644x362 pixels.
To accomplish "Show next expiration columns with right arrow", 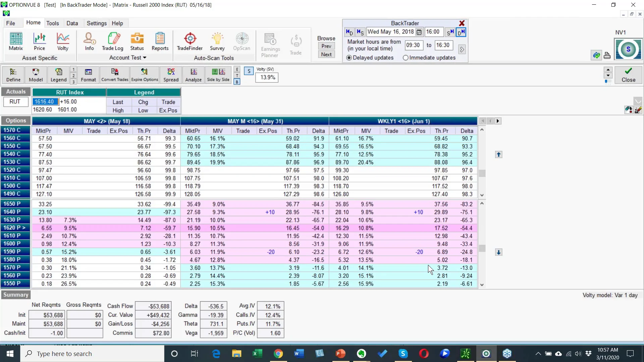I will [x=498, y=121].
